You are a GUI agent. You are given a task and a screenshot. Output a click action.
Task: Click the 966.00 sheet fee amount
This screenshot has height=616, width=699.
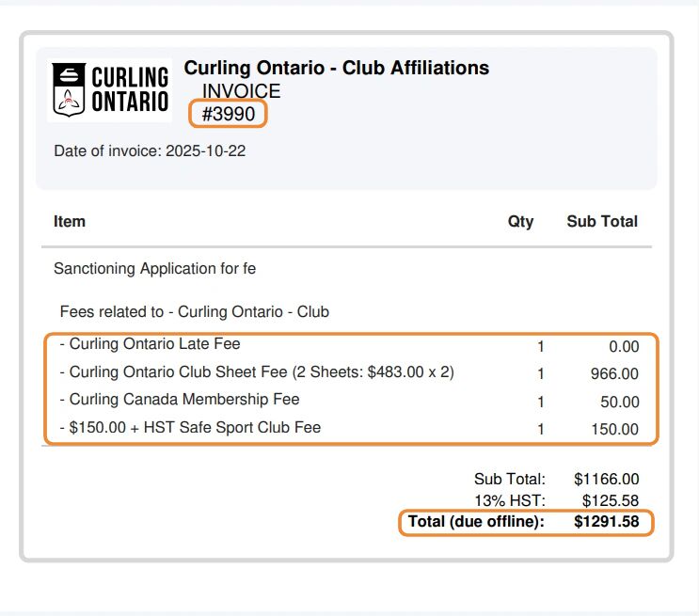(x=614, y=374)
